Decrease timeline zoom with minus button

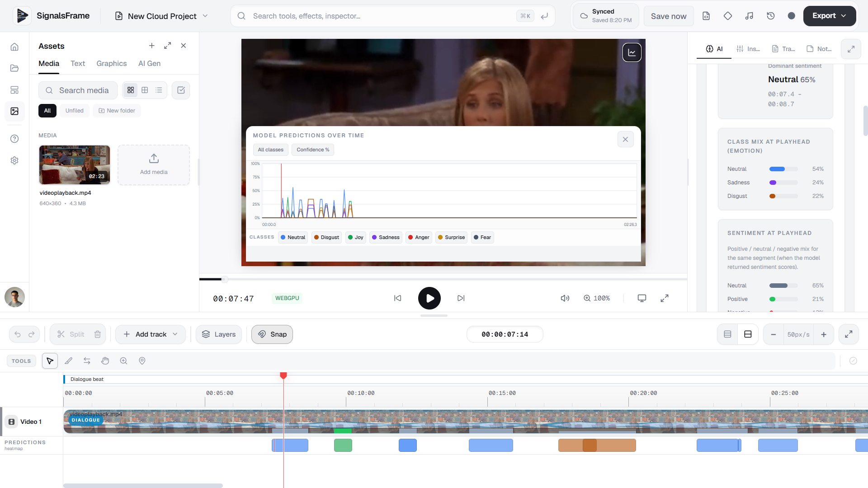774,334
